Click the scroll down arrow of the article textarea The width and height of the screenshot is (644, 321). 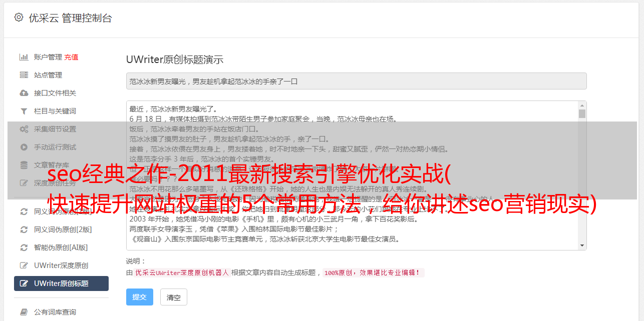point(582,245)
